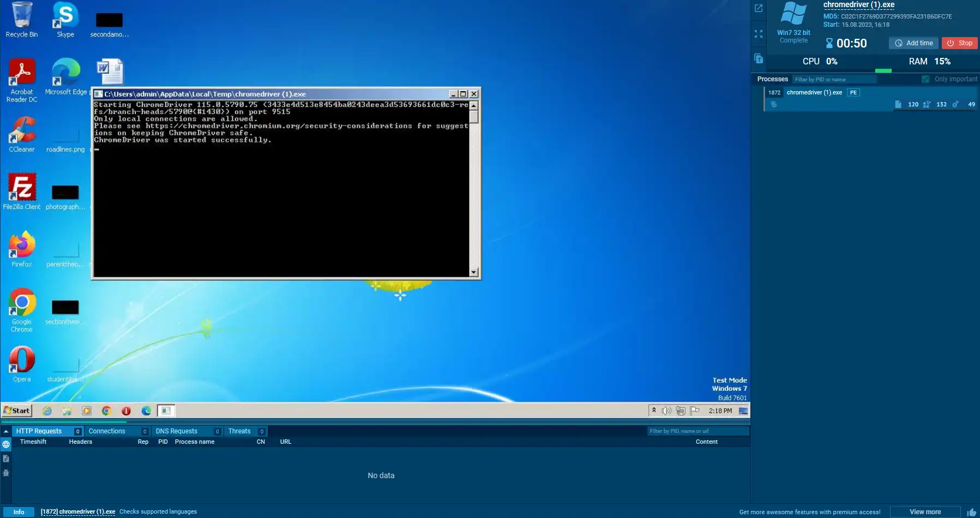Image resolution: width=980 pixels, height=518 pixels.
Task: Toggle Only important checkbox
Action: tap(925, 79)
